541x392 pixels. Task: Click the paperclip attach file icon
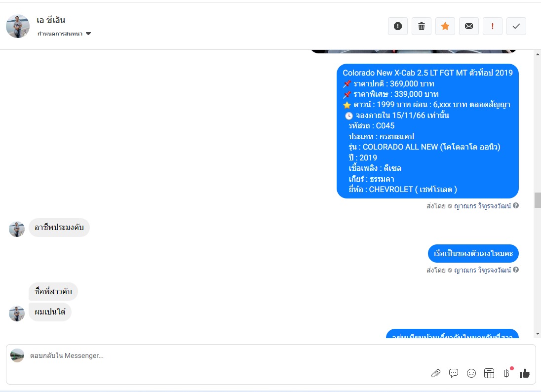(436, 373)
